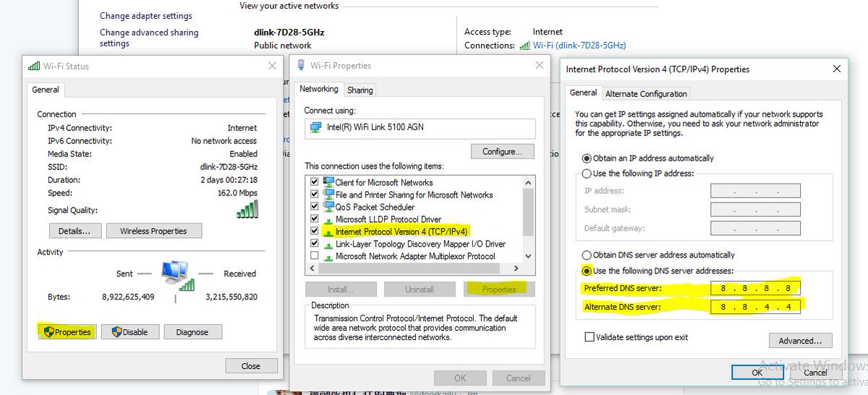This screenshot has height=395, width=868.
Task: Click the signal quality bars icon
Action: 247,210
